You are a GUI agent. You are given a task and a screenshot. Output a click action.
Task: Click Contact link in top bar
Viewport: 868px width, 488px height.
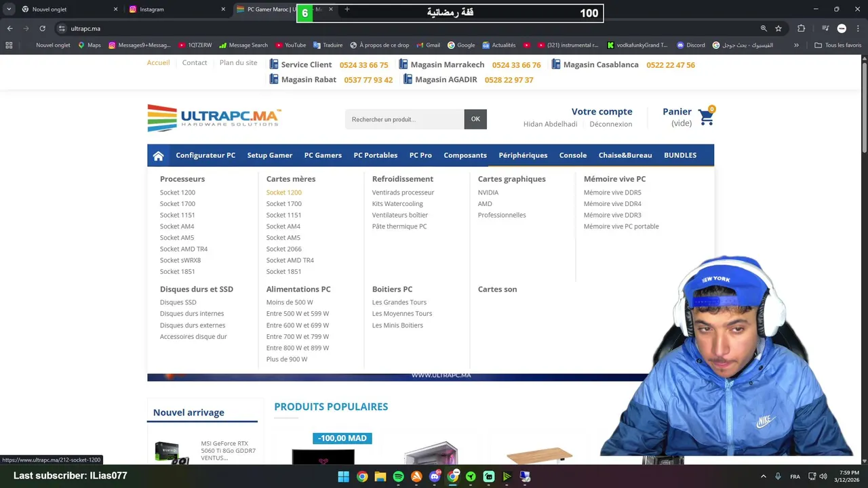[195, 62]
